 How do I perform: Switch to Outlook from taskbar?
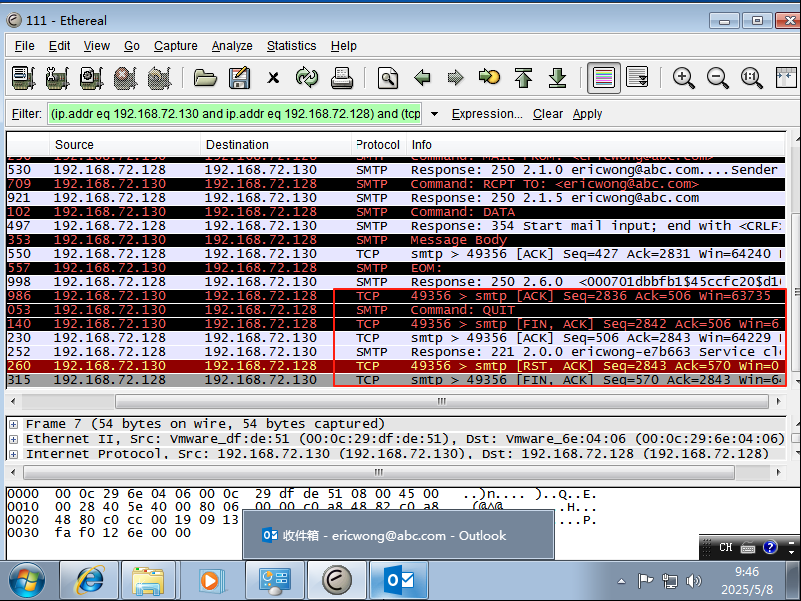click(x=399, y=581)
